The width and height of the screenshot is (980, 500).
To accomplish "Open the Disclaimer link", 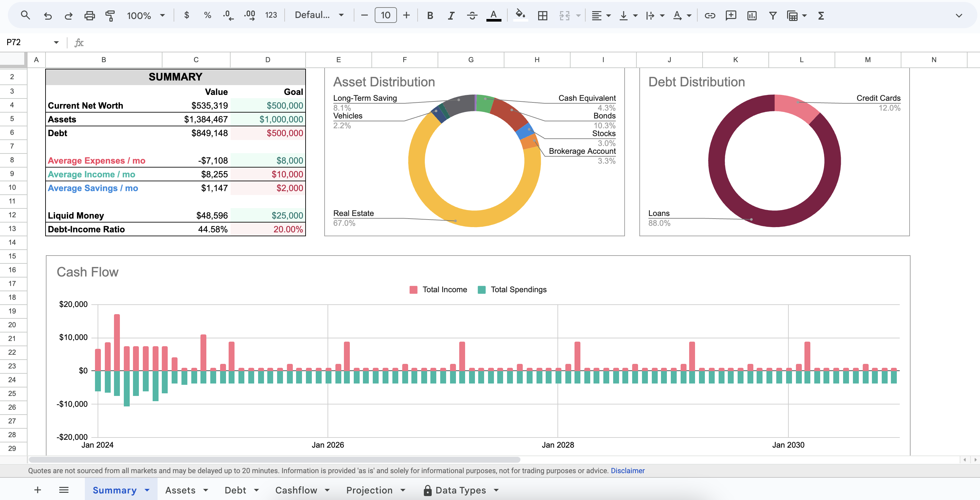I will pos(627,470).
